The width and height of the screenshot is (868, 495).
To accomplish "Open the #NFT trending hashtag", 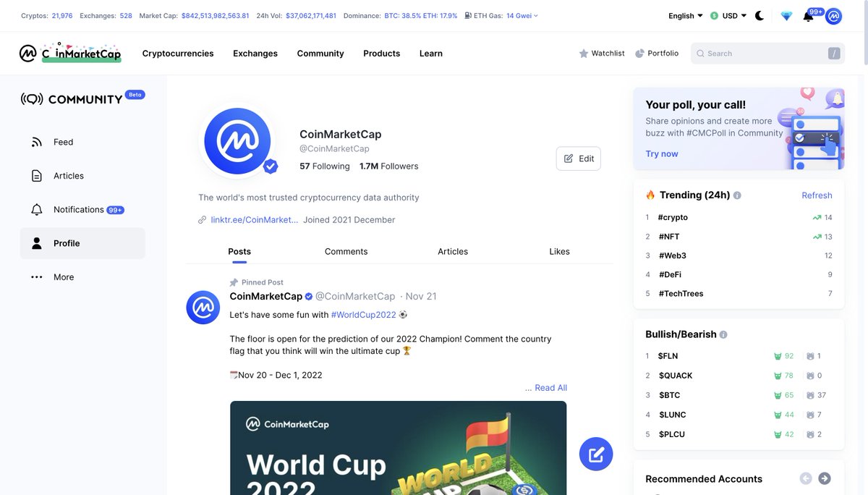I will click(669, 237).
